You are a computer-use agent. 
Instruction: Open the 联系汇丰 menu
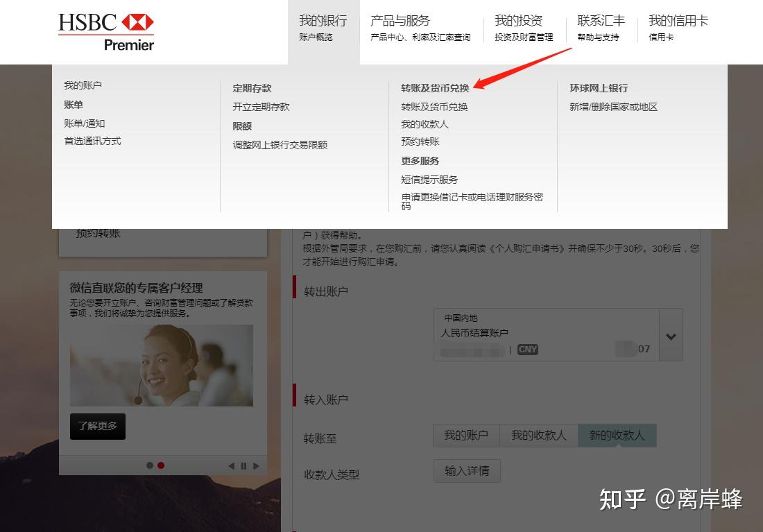pos(601,21)
